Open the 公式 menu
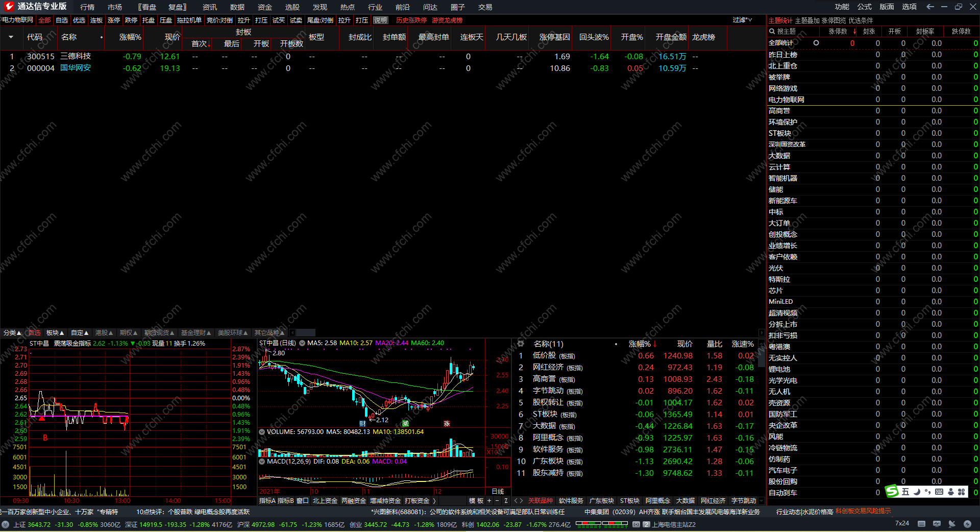Image resolution: width=980 pixels, height=532 pixels. [x=865, y=7]
